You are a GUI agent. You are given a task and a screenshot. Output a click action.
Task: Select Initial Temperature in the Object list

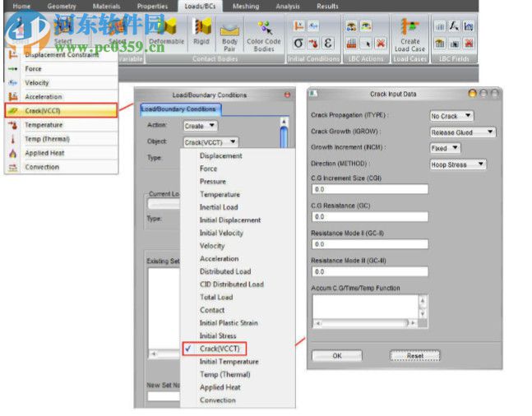click(x=229, y=362)
